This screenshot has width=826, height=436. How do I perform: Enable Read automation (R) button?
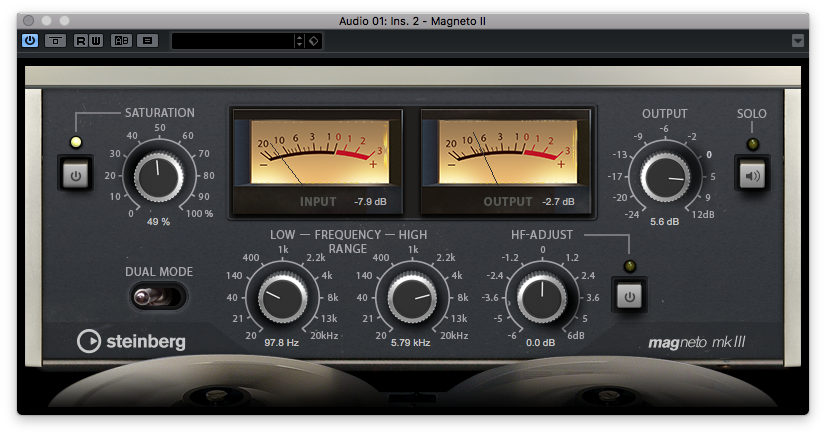81,41
